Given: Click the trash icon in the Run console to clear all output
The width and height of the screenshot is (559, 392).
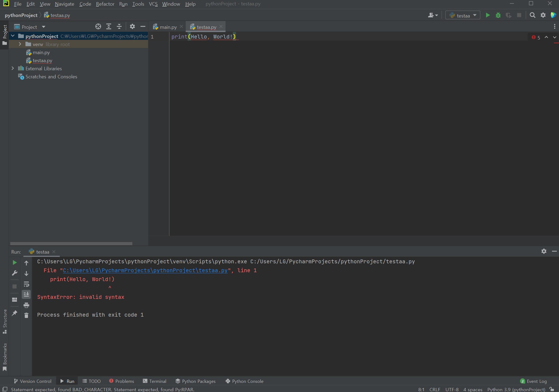Looking at the screenshot, I should 26,315.
